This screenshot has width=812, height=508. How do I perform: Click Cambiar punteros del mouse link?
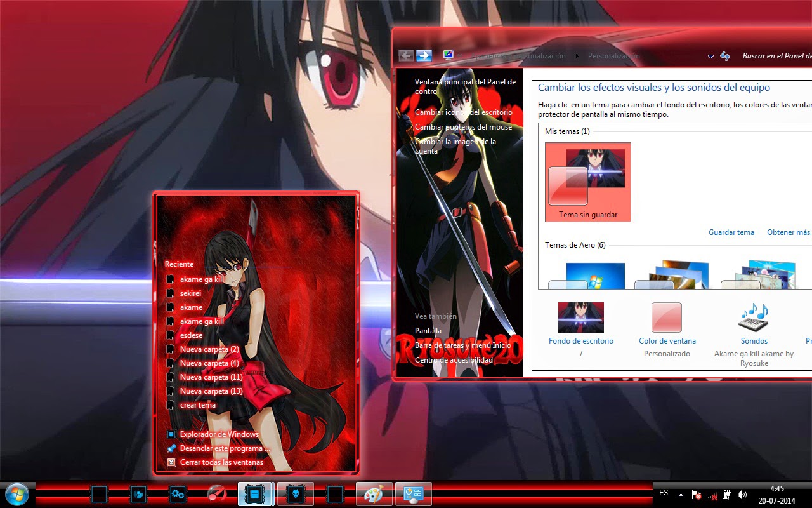click(x=463, y=127)
